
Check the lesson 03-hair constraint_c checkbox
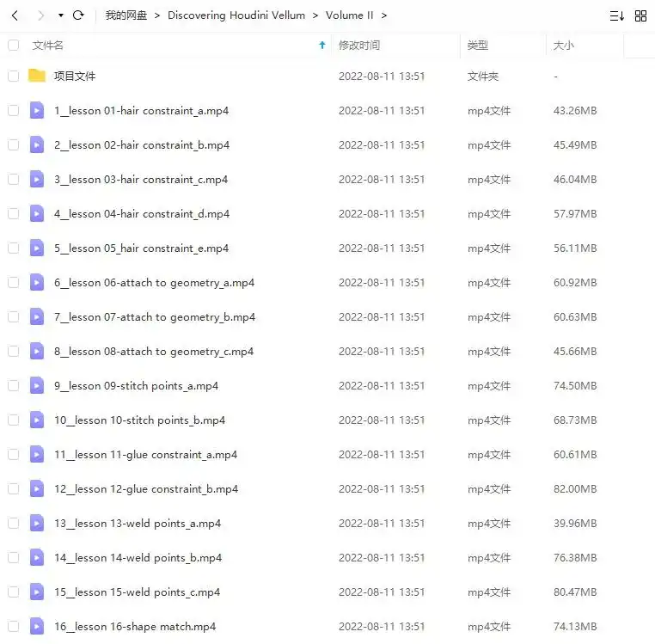(14, 180)
